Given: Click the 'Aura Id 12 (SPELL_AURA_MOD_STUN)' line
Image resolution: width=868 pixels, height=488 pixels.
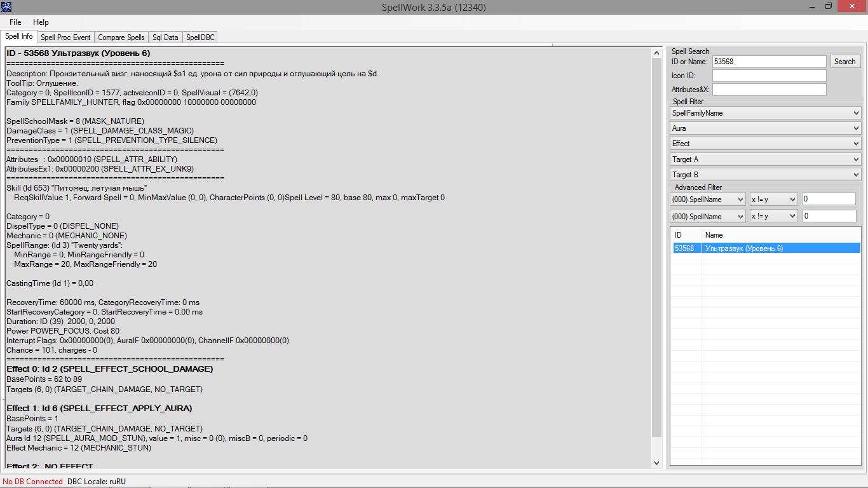Looking at the screenshot, I should pos(157,438).
